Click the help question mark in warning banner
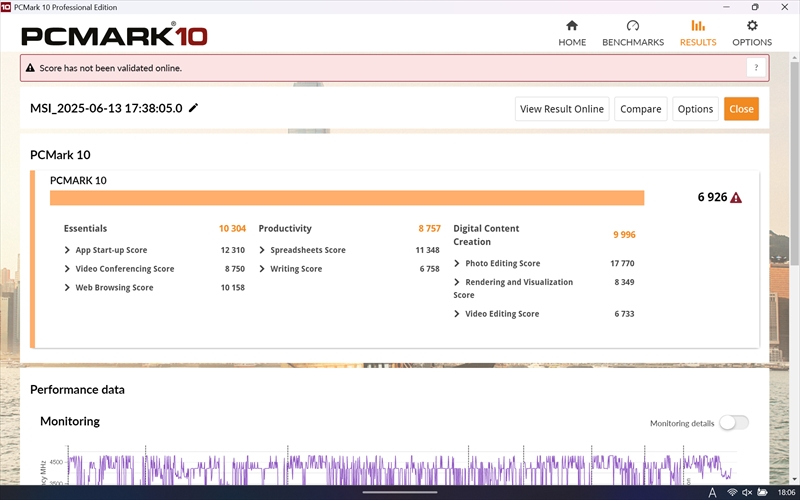The height and width of the screenshot is (500, 800). click(756, 67)
